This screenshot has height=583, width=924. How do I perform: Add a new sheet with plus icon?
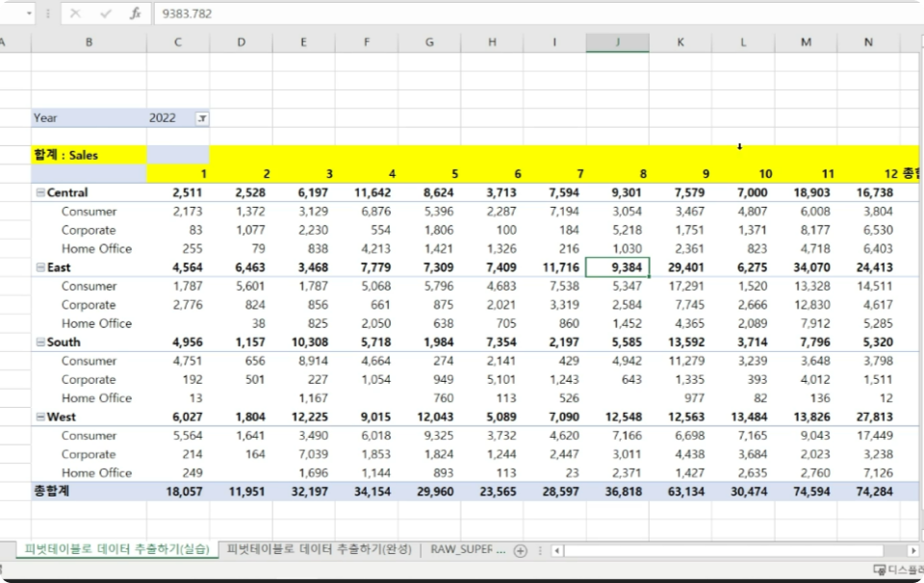(521, 550)
